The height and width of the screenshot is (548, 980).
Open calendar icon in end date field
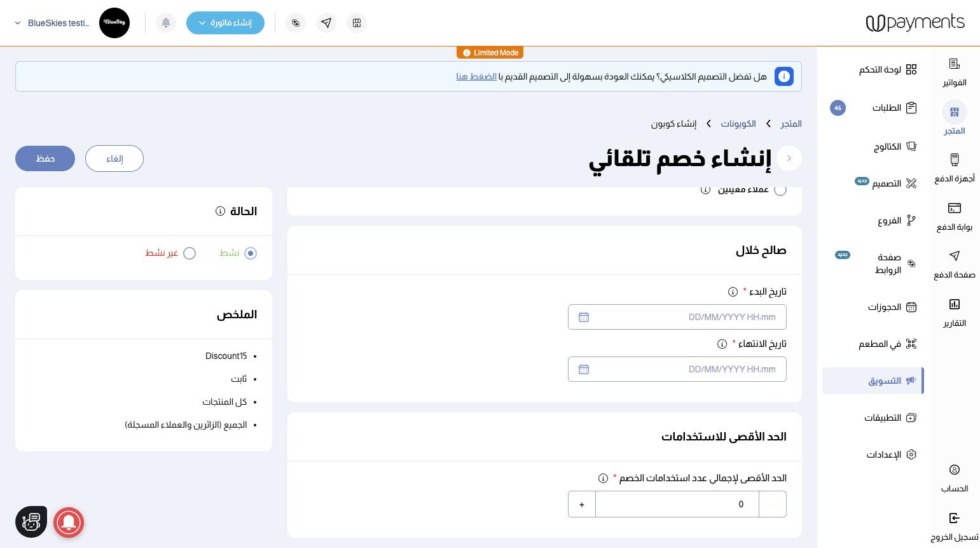tap(584, 369)
